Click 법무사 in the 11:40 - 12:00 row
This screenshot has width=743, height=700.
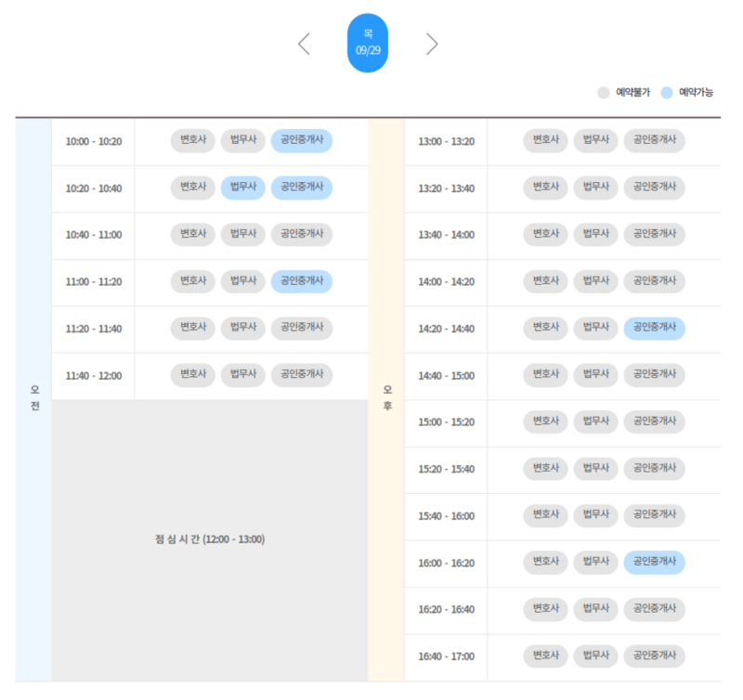(243, 375)
